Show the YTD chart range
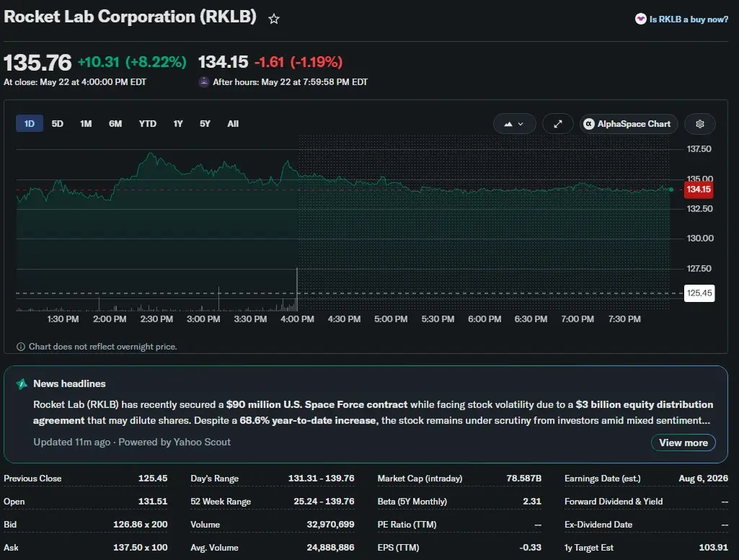This screenshot has height=560, width=739. point(148,123)
